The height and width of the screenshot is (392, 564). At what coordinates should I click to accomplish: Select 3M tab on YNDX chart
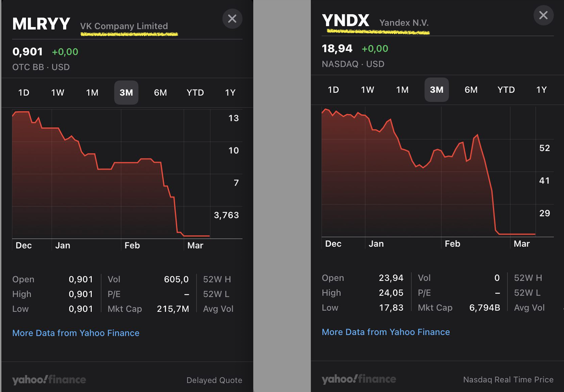pos(436,90)
